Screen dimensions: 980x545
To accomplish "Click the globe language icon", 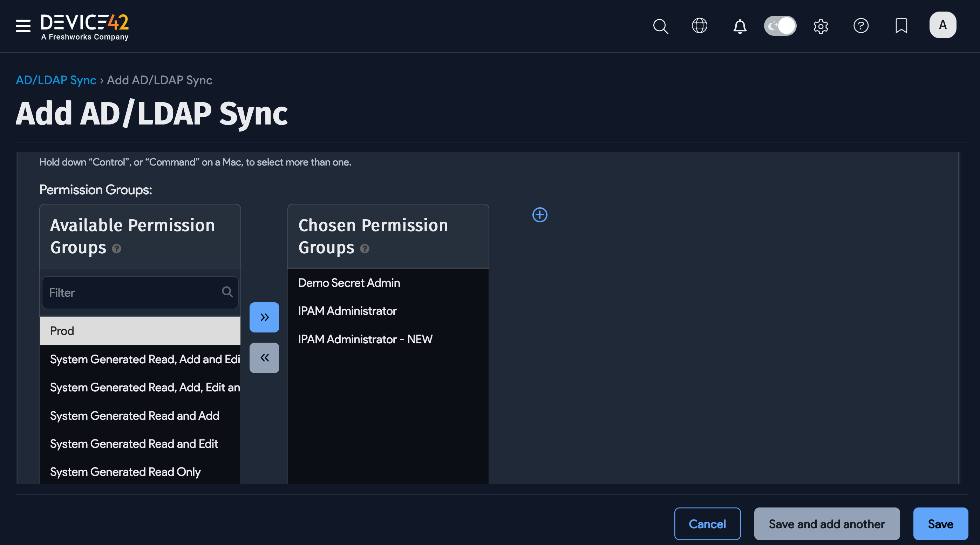I will pyautogui.click(x=699, y=26).
